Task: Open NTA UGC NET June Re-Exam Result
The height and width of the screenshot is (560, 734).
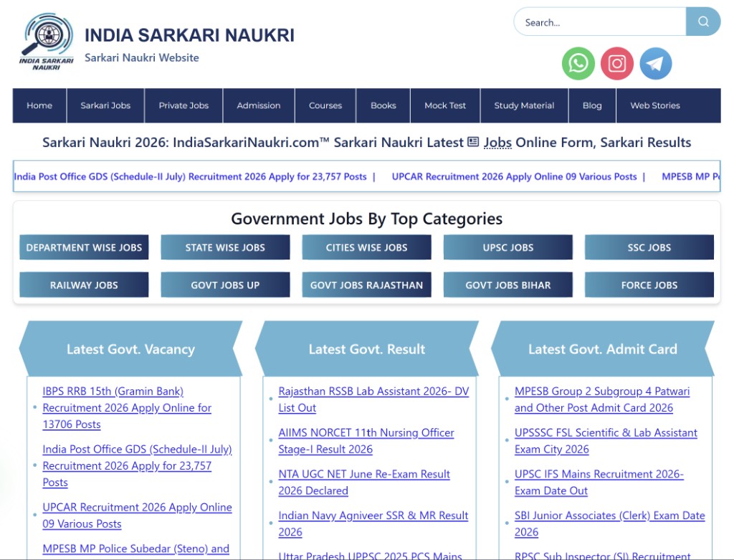Action: [x=364, y=483]
